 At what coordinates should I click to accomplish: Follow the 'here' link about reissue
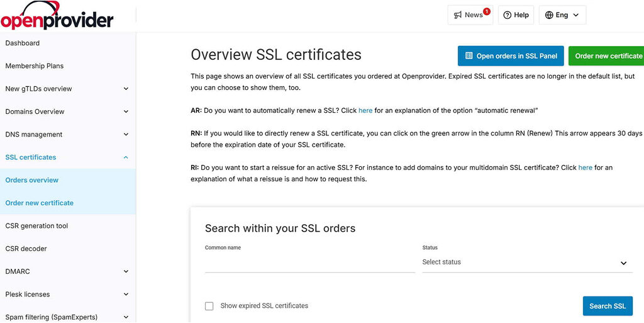click(x=586, y=167)
